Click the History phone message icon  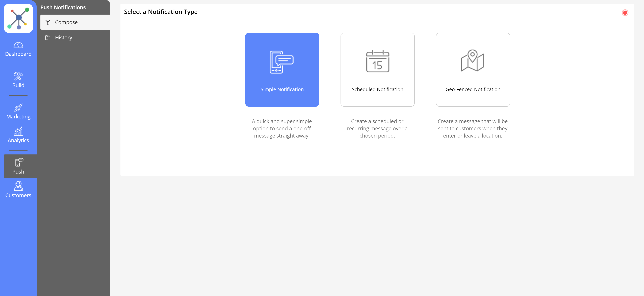(x=47, y=37)
